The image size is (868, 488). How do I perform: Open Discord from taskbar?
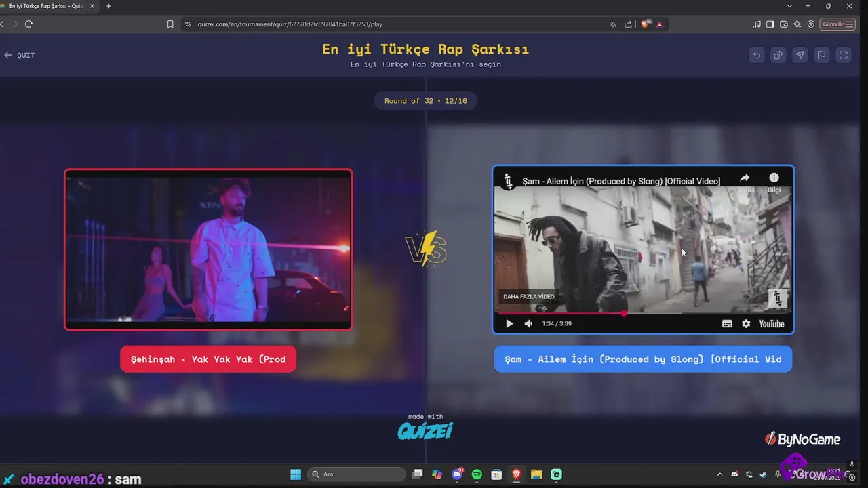(457, 474)
